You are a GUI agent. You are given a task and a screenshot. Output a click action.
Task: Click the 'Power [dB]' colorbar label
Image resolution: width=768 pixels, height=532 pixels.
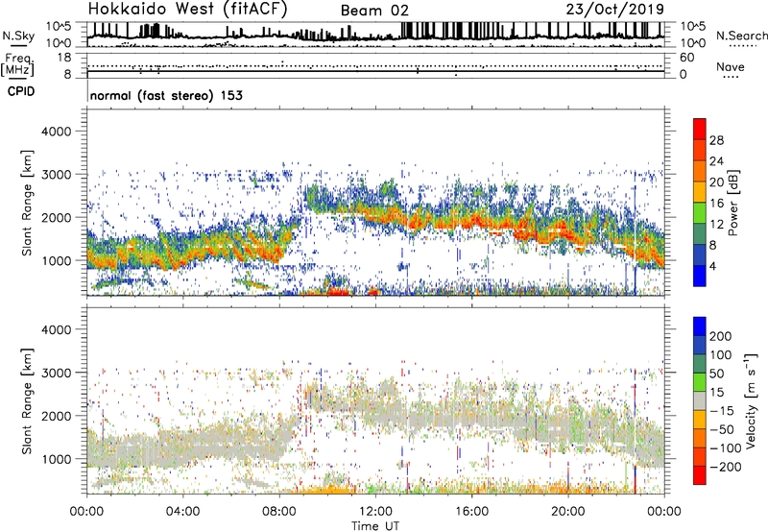point(733,203)
